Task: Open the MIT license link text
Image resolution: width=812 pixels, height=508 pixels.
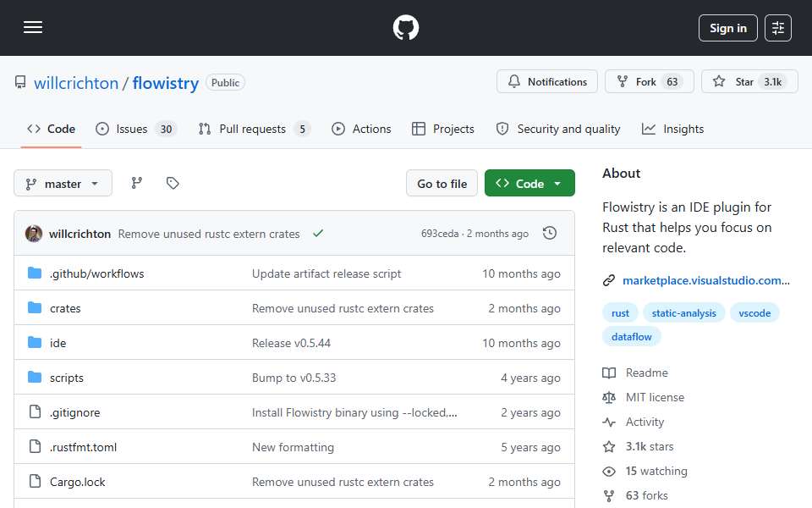Action: [x=655, y=398]
